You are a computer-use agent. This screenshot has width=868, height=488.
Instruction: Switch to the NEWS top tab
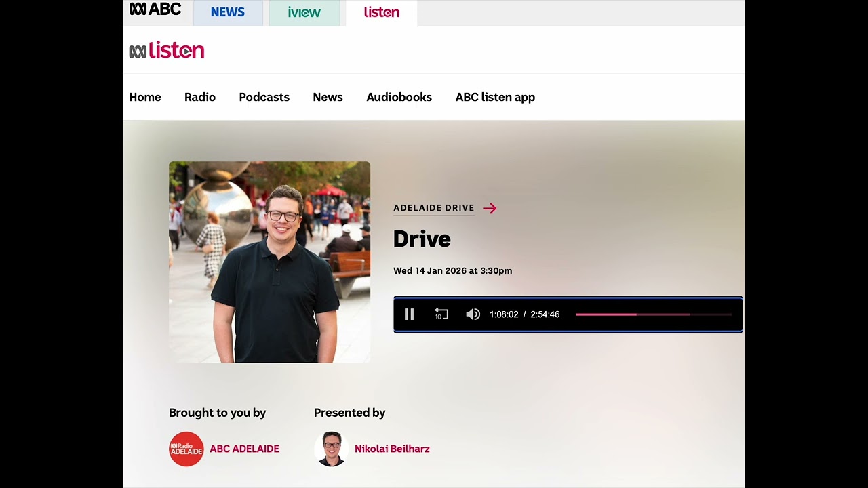228,12
